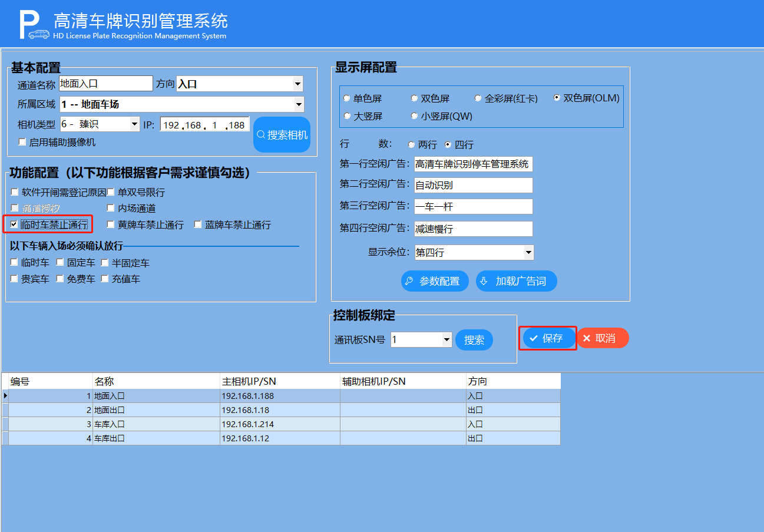The image size is (764, 532).
Task: Click the magnifier icon on 搜索相机 button
Action: point(261,135)
